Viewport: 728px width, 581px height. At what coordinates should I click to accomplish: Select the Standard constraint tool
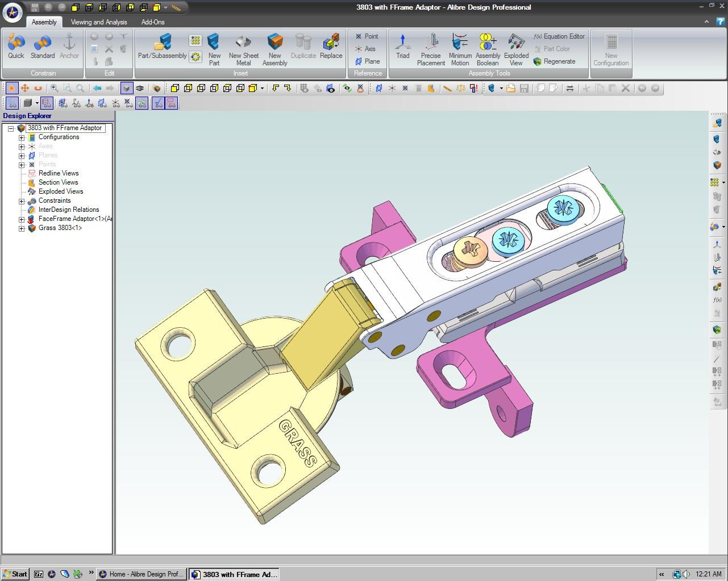point(43,47)
